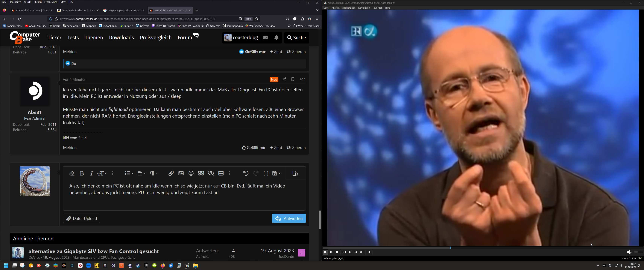Open the smiley emoji picker

pyautogui.click(x=191, y=173)
